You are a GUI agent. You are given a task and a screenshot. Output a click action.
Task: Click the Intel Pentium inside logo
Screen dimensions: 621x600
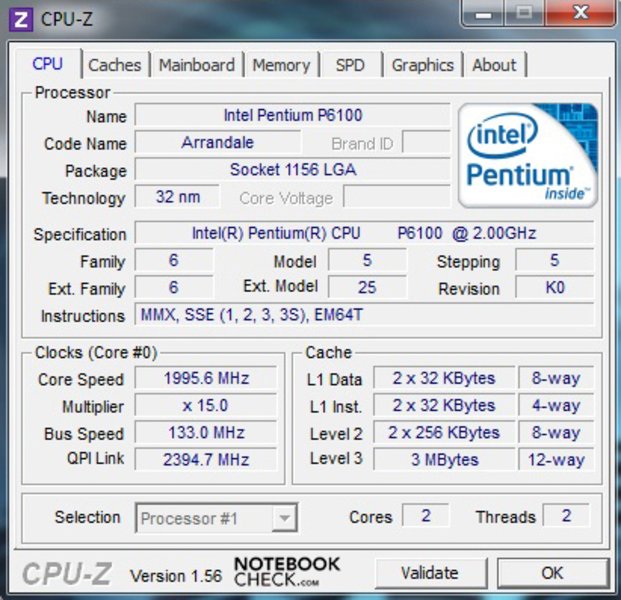[x=528, y=156]
